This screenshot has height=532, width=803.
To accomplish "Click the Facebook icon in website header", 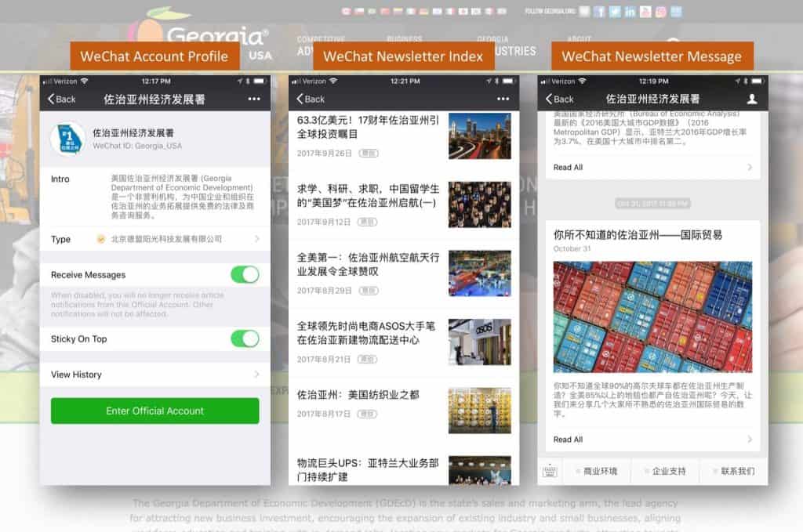I will (599, 12).
